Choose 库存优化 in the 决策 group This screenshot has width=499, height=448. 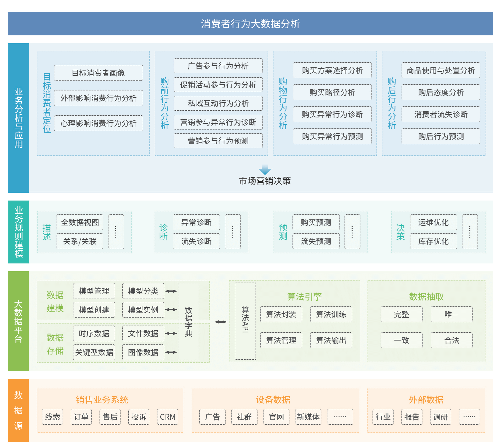point(433,241)
